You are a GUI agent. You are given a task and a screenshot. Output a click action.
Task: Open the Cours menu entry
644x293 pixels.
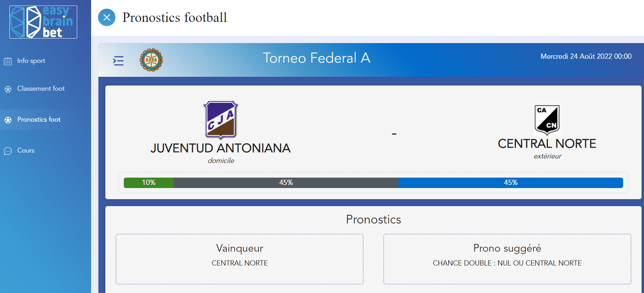tap(46, 150)
